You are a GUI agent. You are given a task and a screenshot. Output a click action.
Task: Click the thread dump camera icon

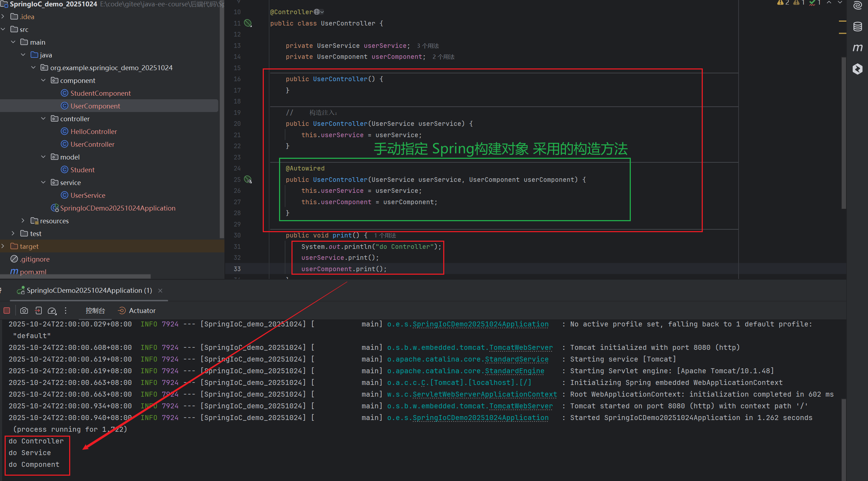pyautogui.click(x=24, y=311)
